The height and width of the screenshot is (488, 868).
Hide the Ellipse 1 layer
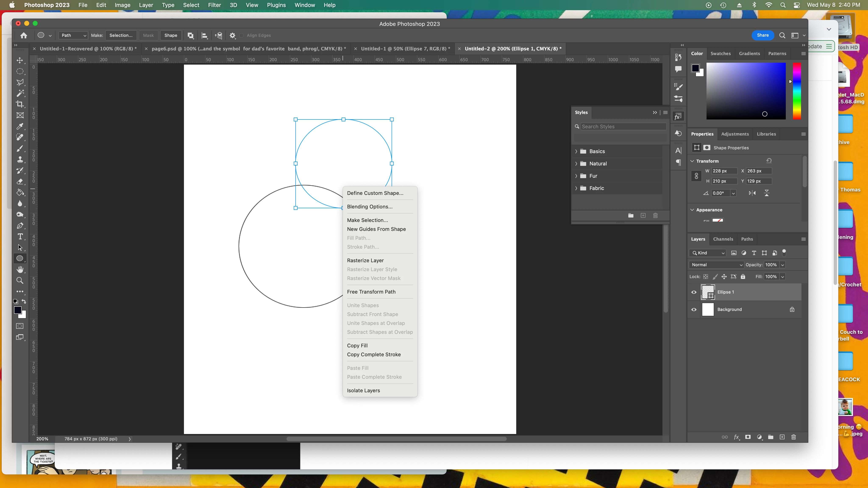point(694,292)
